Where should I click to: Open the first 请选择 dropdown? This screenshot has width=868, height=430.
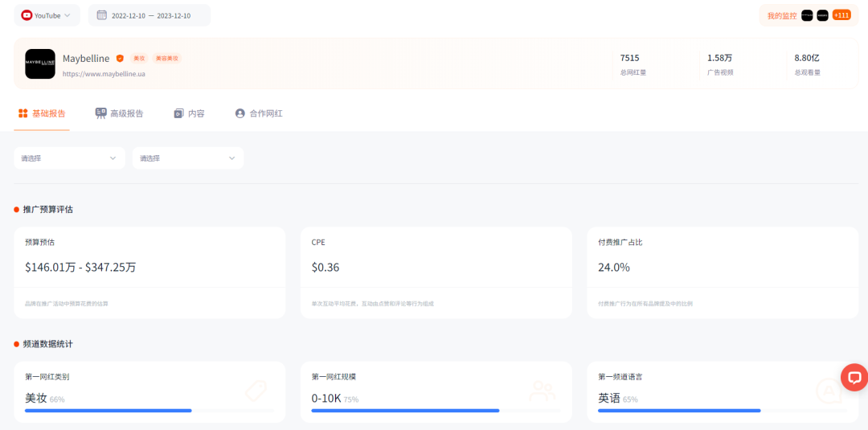tap(70, 158)
